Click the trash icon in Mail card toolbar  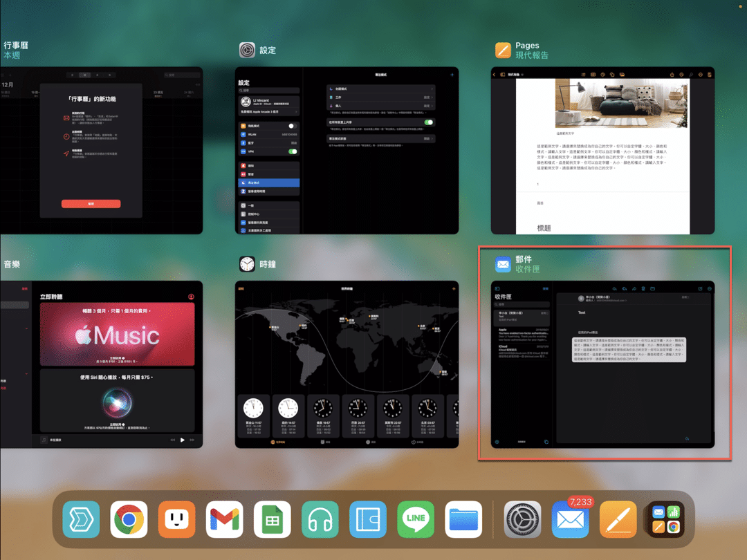[643, 288]
